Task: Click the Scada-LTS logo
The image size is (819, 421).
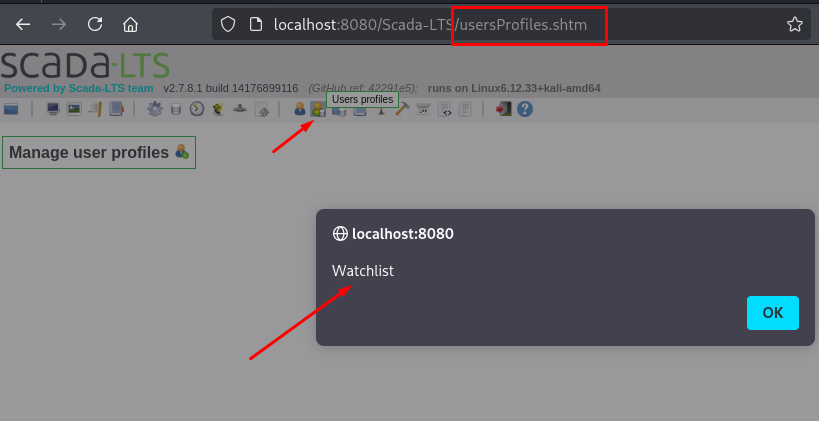Action: 85,65
